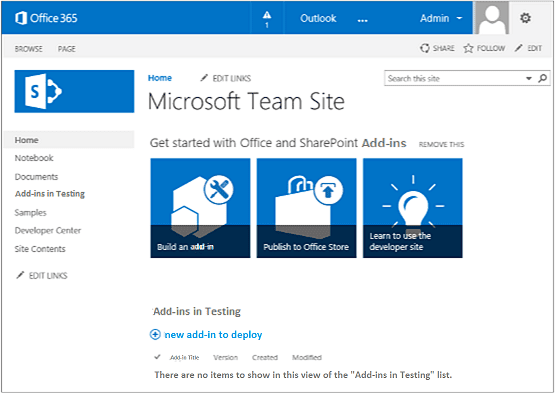Open Developer Center navigation link
The height and width of the screenshot is (393, 555).
[48, 230]
